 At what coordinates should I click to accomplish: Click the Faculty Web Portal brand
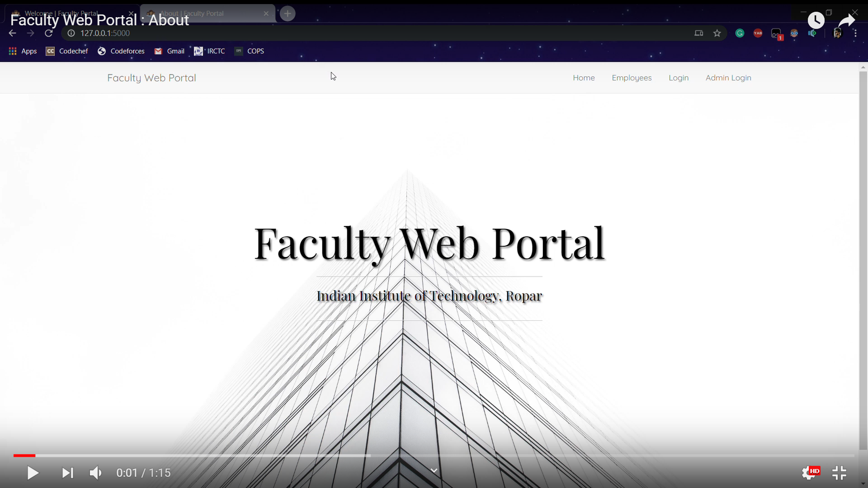click(151, 78)
